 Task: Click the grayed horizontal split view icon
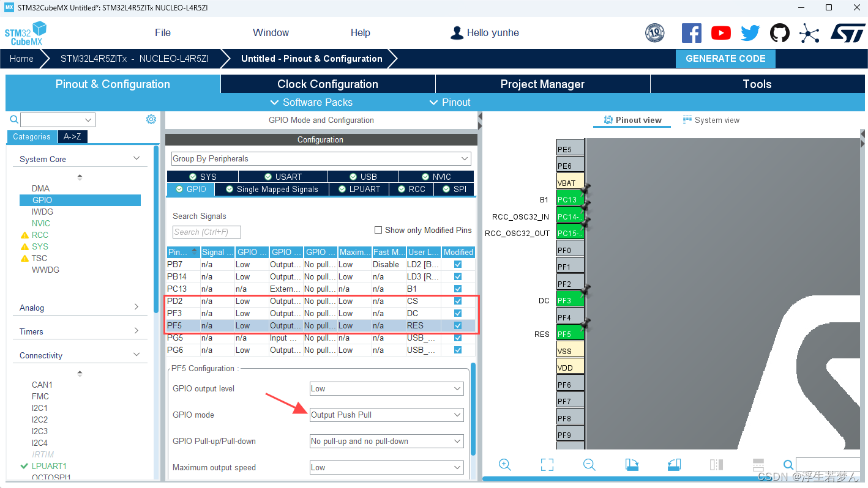[x=758, y=465]
